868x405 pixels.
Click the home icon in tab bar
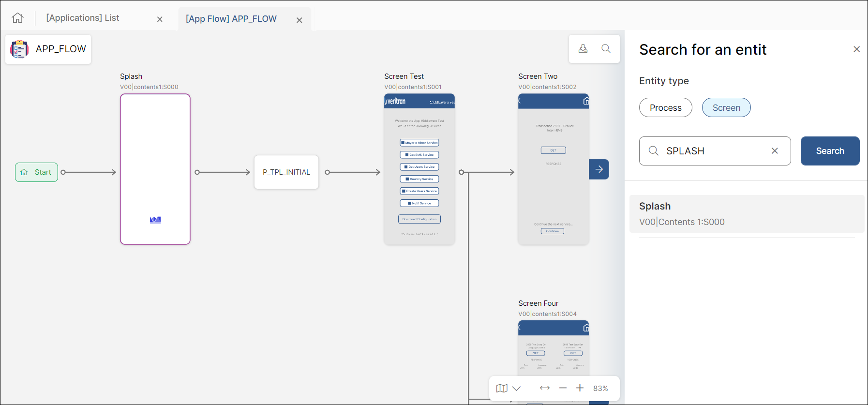(18, 18)
